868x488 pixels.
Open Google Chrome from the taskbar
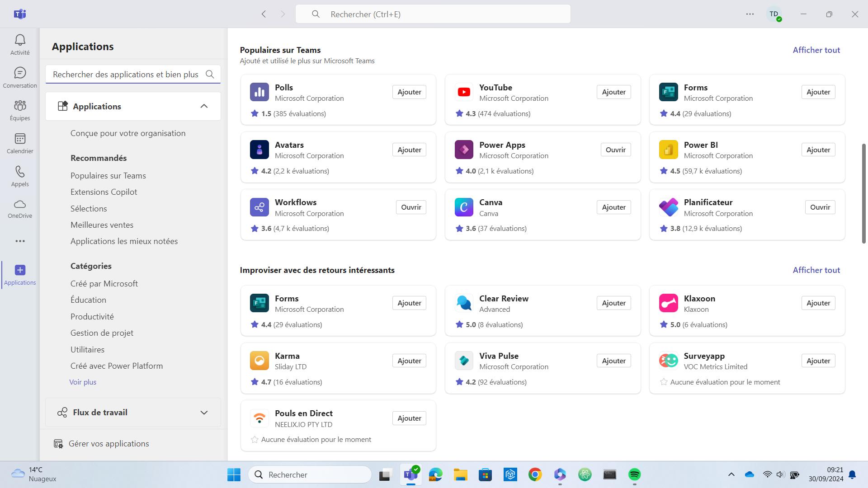pos(535,474)
